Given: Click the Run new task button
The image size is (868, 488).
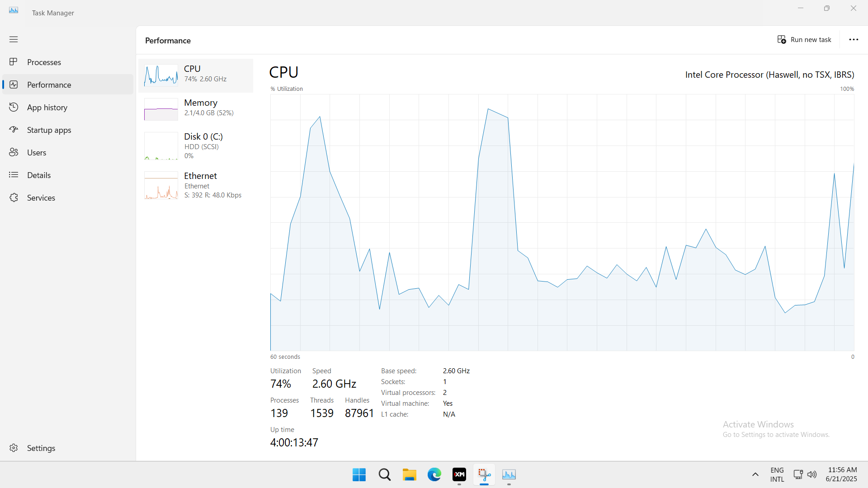Looking at the screenshot, I should pos(805,40).
